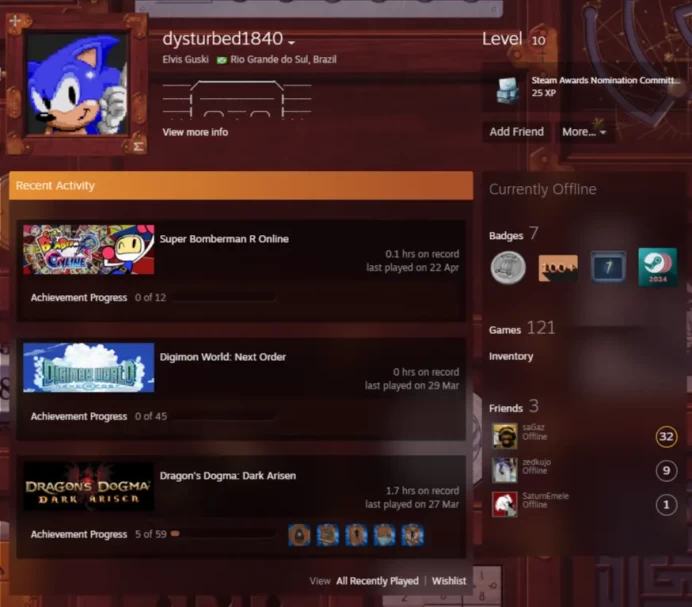The image size is (692, 607).
Task: Click 'last played on 22 Apr' text
Action: coord(412,268)
